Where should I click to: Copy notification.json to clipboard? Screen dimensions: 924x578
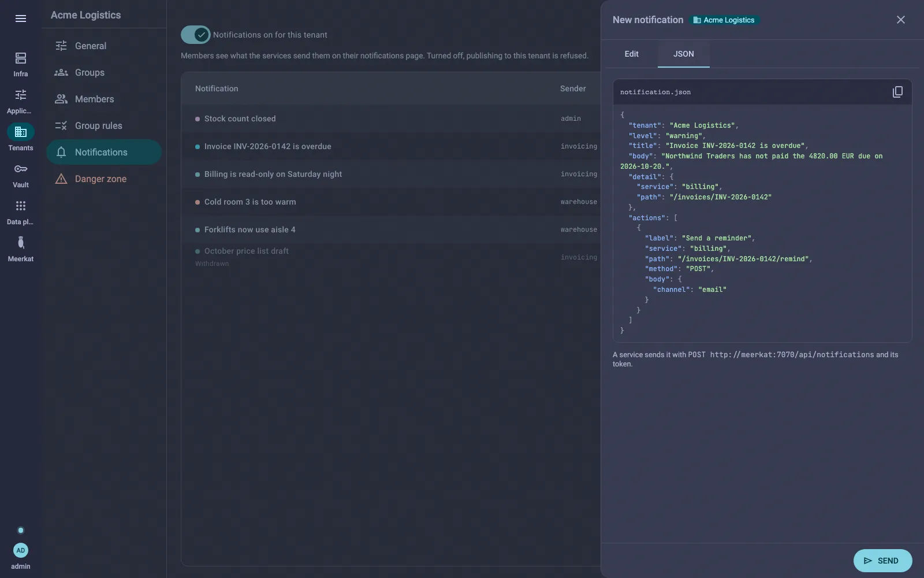[x=897, y=92]
